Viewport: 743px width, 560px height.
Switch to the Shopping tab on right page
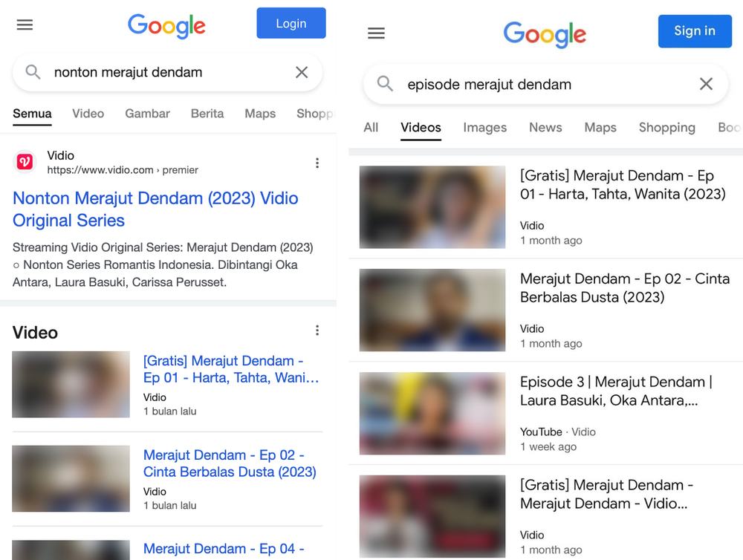(666, 128)
